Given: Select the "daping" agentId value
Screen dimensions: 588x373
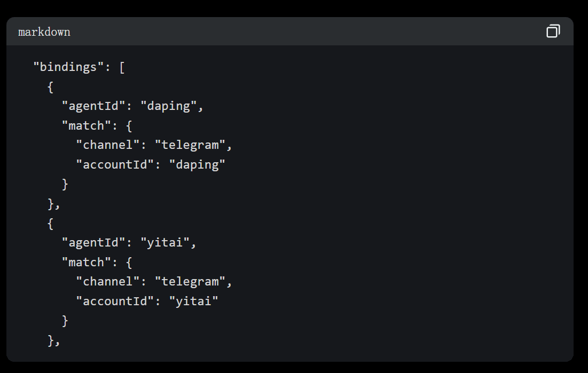Looking at the screenshot, I should (x=168, y=106).
